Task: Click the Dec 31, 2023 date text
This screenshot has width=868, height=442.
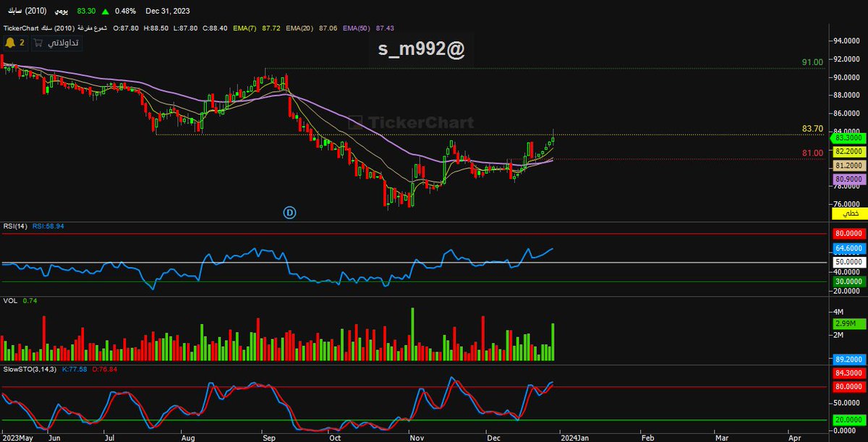Action: pos(168,11)
